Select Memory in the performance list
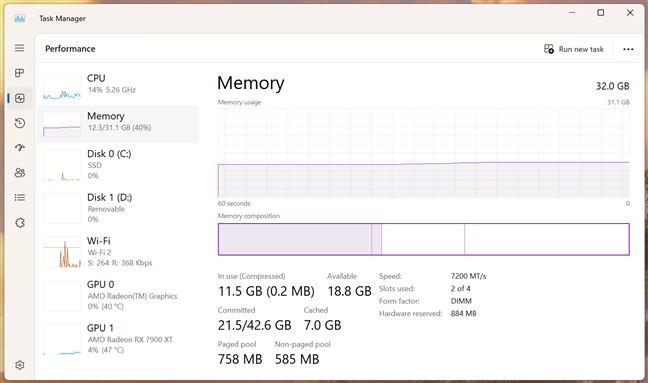This screenshot has height=383, width=648. click(x=118, y=124)
